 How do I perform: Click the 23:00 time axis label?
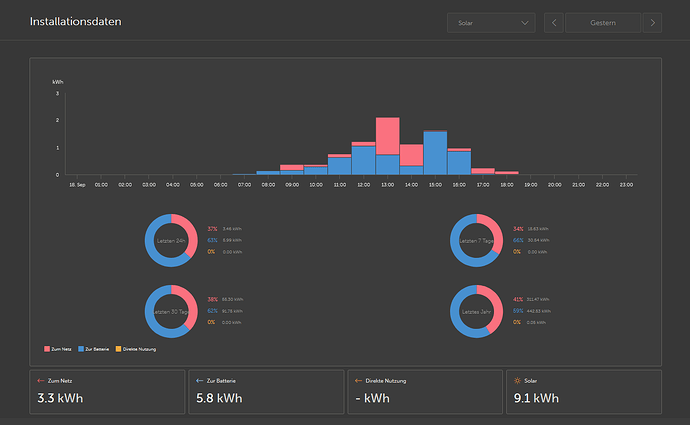pos(626,185)
